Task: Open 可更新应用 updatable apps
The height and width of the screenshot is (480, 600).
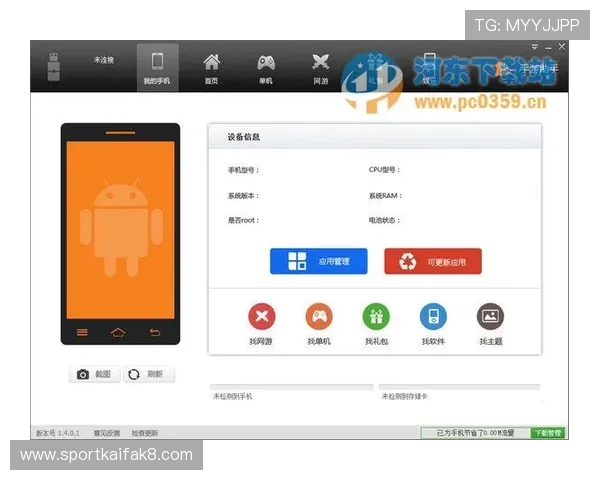Action: (433, 261)
